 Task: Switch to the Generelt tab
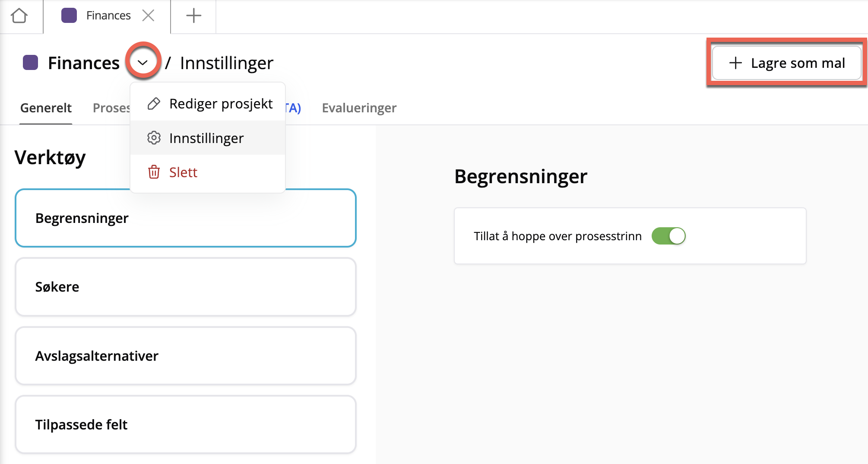(46, 108)
